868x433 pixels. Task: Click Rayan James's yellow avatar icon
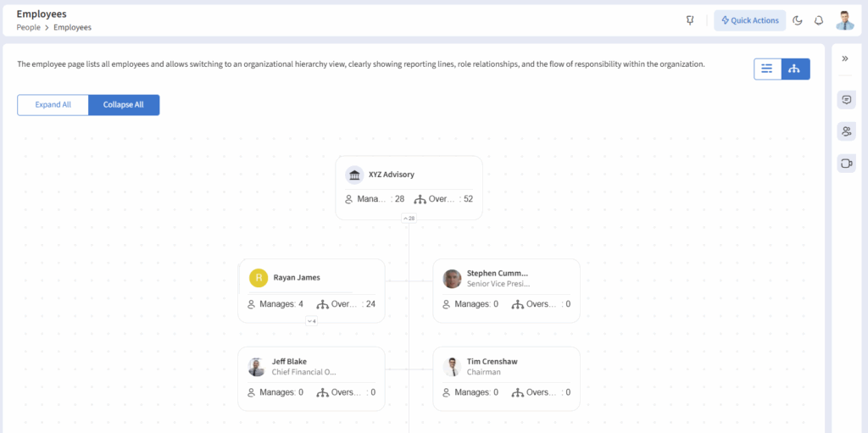click(258, 277)
